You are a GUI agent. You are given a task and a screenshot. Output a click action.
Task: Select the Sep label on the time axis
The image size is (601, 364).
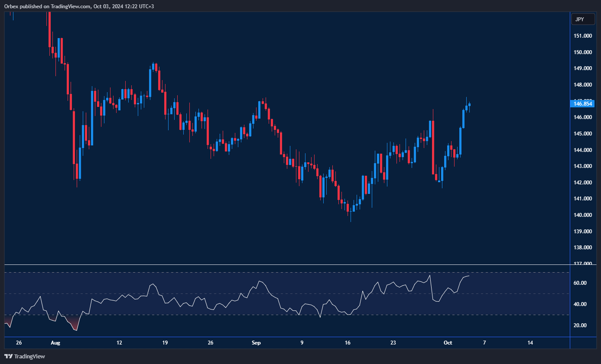point(256,342)
